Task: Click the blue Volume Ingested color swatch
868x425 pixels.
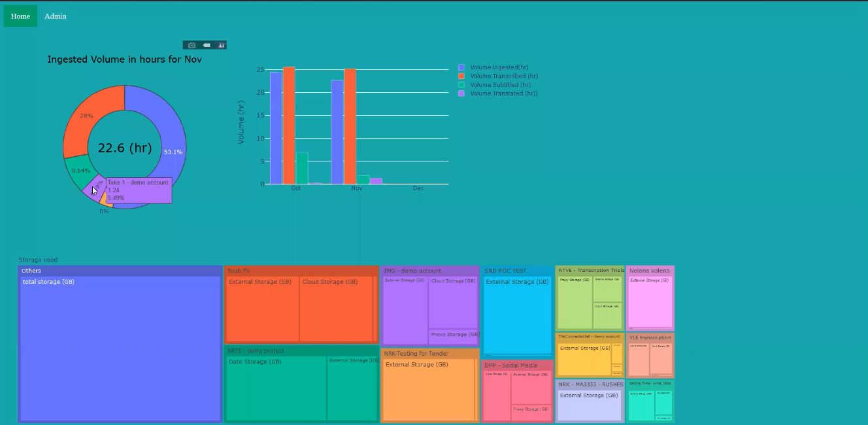Action: [461, 67]
